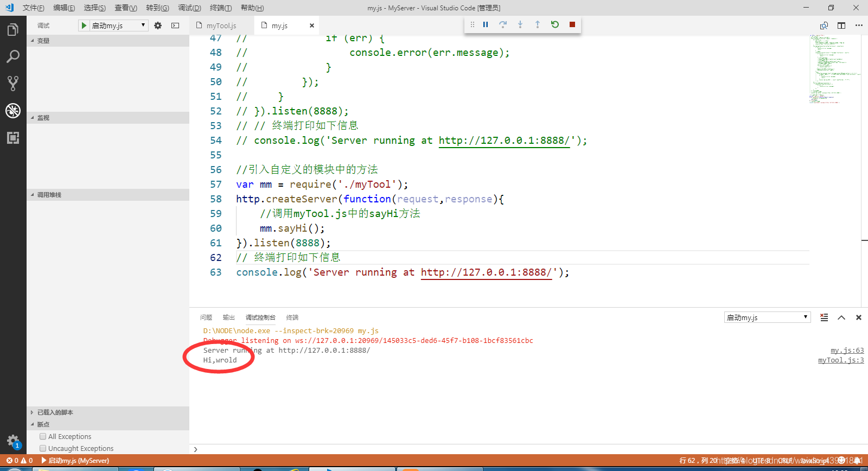Image resolution: width=868 pixels, height=471 pixels.
Task: Click the debug console input prompt
Action: tap(529, 449)
